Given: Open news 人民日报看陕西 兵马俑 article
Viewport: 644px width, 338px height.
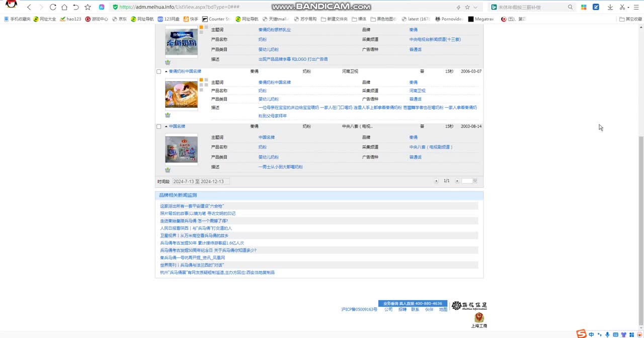Looking at the screenshot, I should [196, 228].
